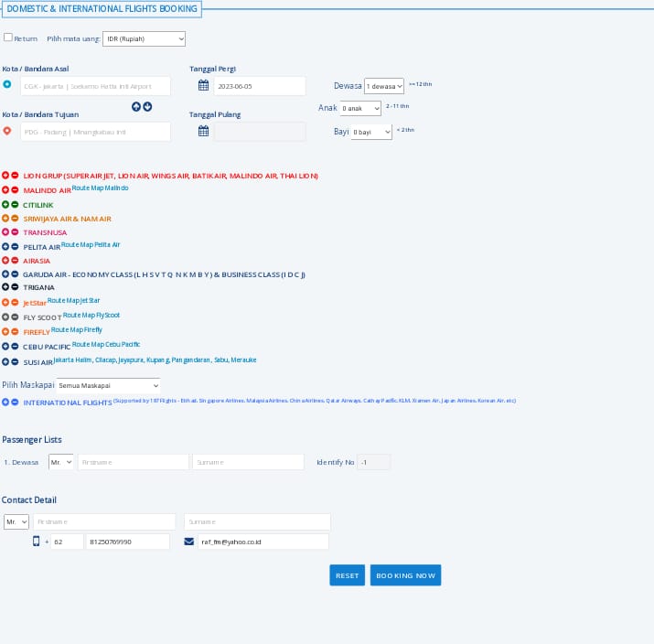Click the swap up arrow icon between airports
Viewport: 654px width, 644px height.
point(136,107)
